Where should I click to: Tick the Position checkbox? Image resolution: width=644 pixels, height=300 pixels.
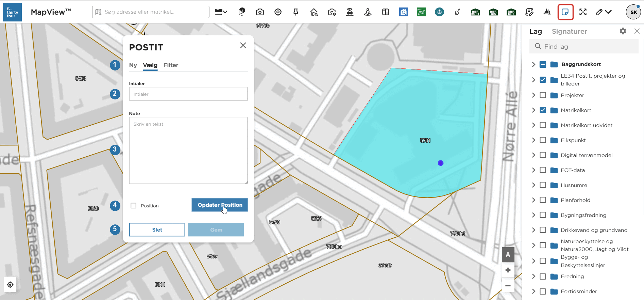point(134,206)
